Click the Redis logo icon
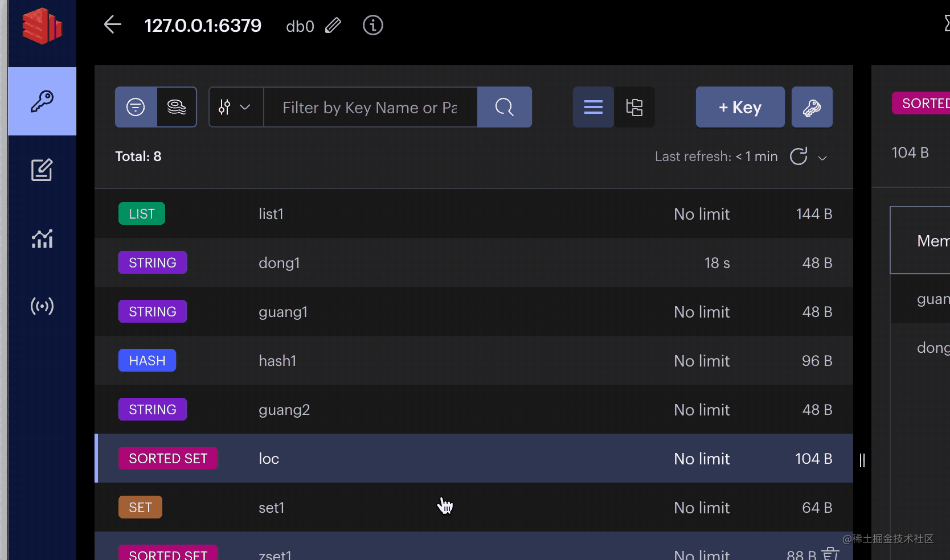950x560 pixels. (42, 26)
